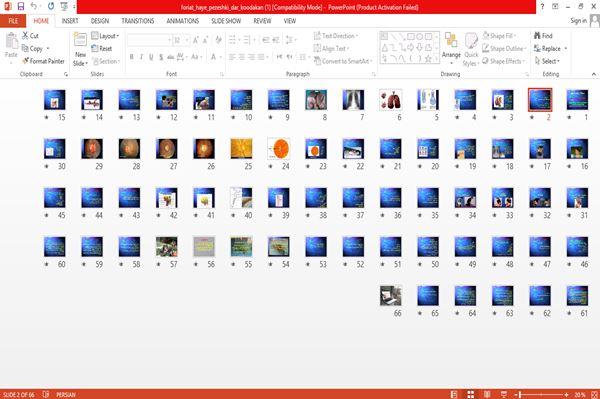Image resolution: width=600 pixels, height=399 pixels.
Task: Cut the selected slide
Action: pos(31,36)
